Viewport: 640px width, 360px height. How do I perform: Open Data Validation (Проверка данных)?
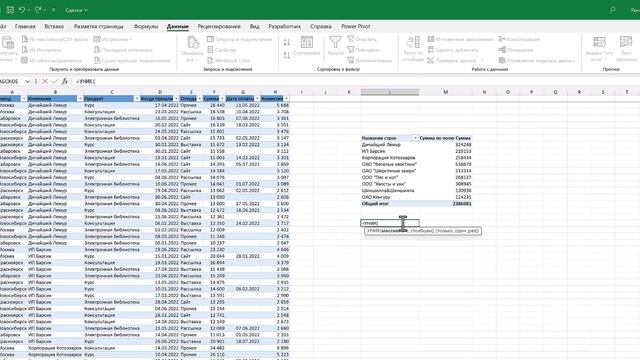452,60
